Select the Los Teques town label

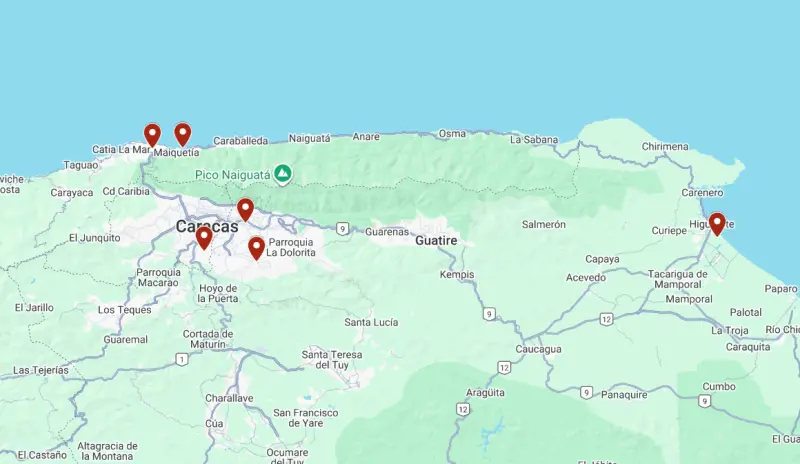(124, 310)
